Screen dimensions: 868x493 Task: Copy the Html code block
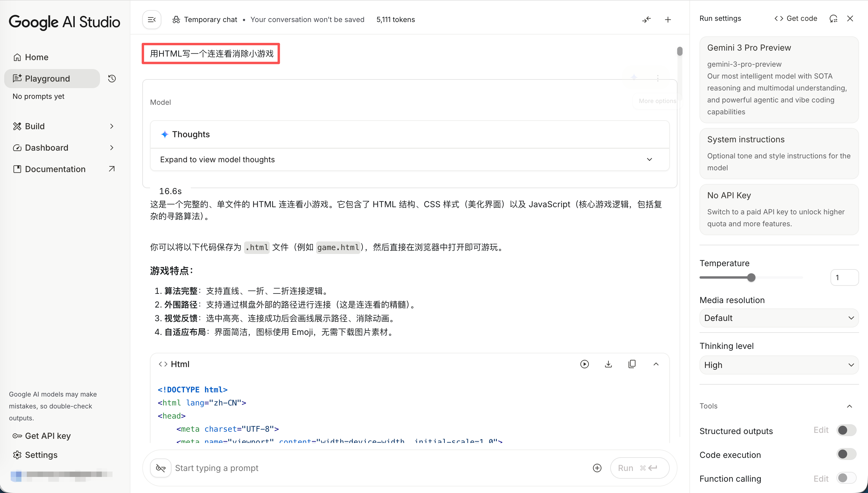[x=632, y=364]
